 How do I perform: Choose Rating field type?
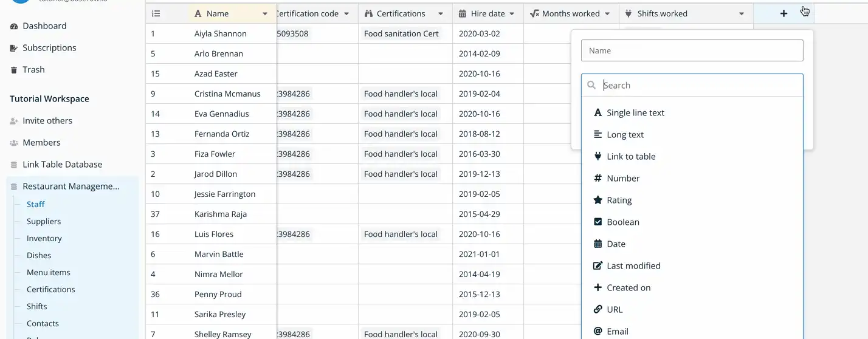point(692,200)
